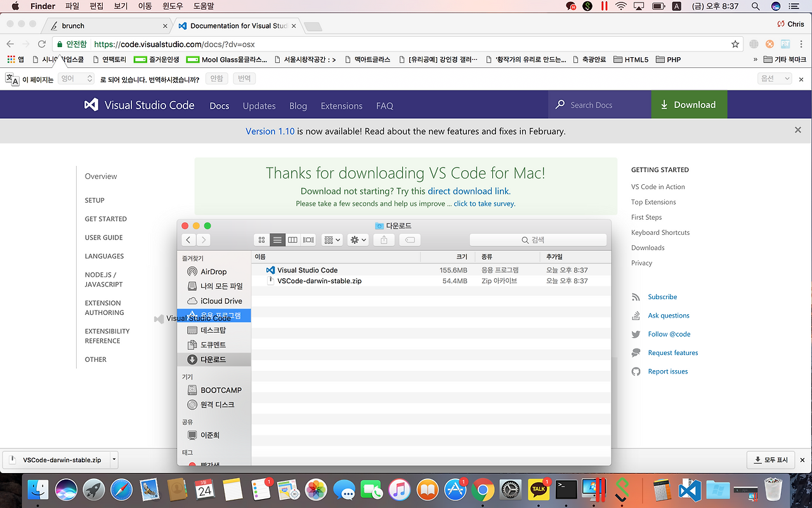
Task: Open the Blog tab on the VS Code site
Action: 298,105
